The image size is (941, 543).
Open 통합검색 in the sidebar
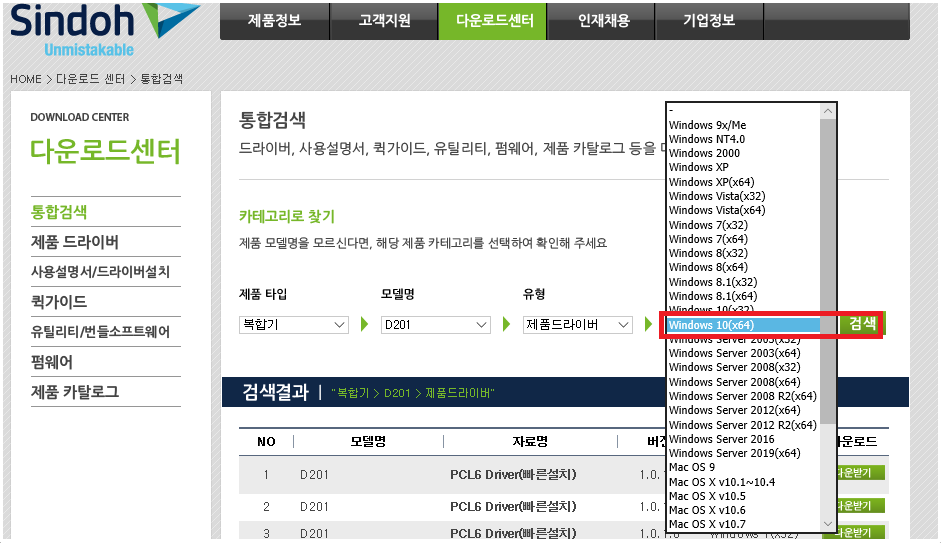[59, 212]
